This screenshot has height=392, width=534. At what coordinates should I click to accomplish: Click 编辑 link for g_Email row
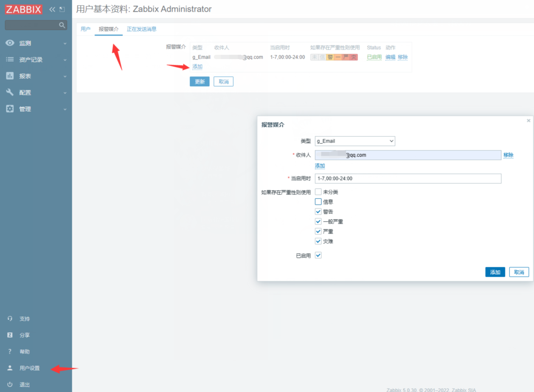(391, 57)
